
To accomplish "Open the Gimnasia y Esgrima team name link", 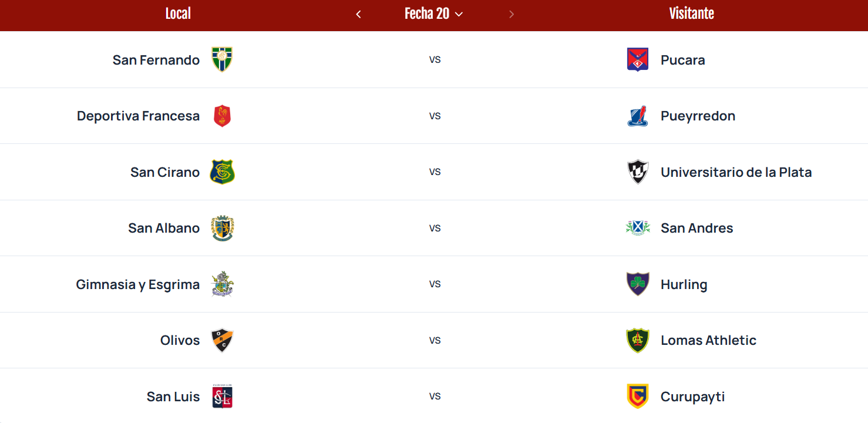I will tap(138, 284).
